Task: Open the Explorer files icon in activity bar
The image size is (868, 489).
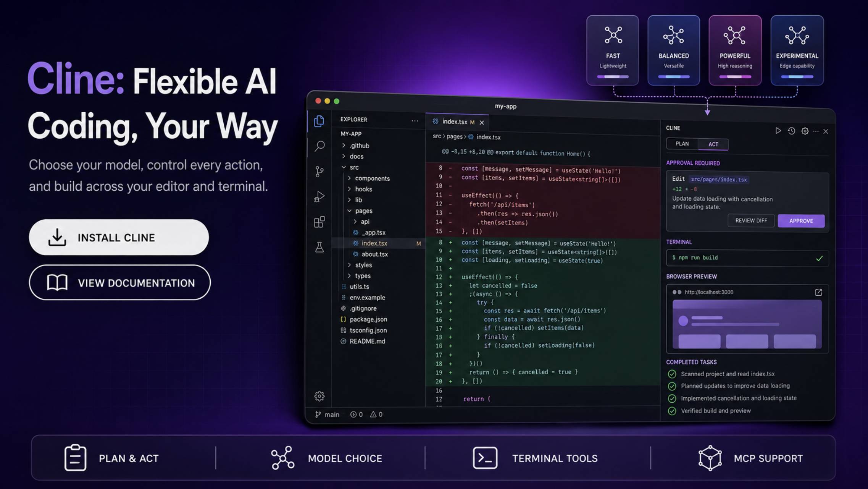Action: click(x=319, y=121)
